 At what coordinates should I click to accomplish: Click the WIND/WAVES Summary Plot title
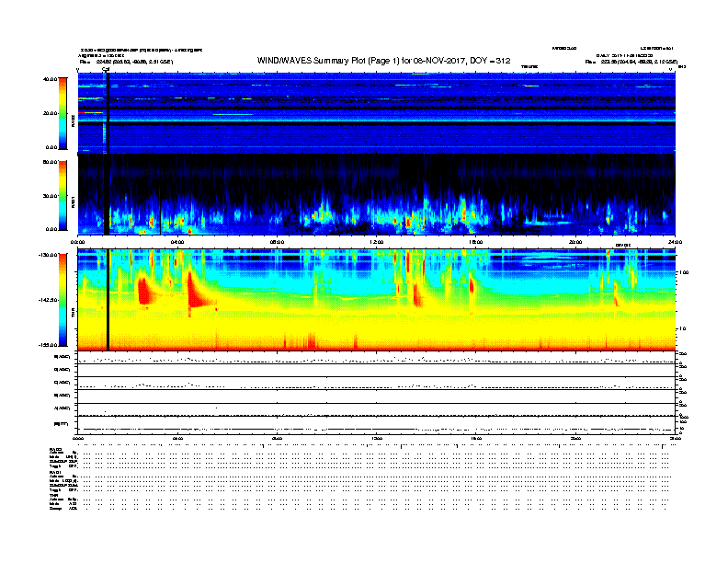pos(383,61)
